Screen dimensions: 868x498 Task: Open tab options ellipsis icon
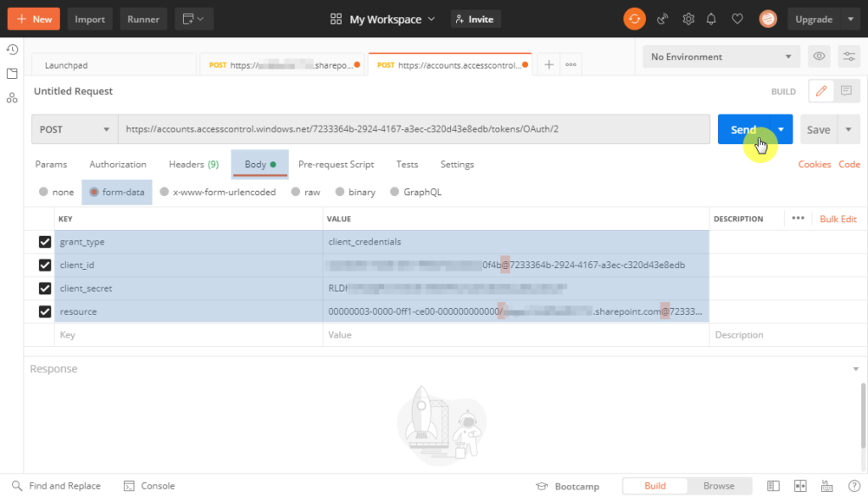(x=570, y=64)
